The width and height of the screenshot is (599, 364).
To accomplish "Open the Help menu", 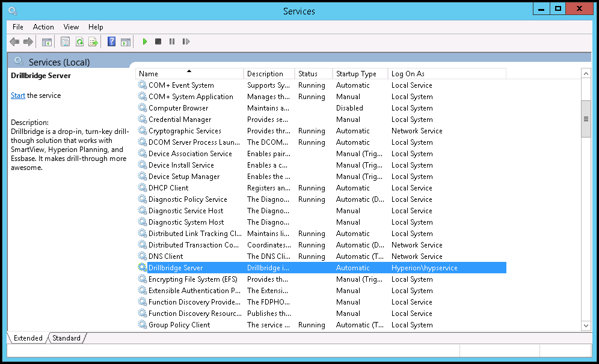I will coord(96,27).
